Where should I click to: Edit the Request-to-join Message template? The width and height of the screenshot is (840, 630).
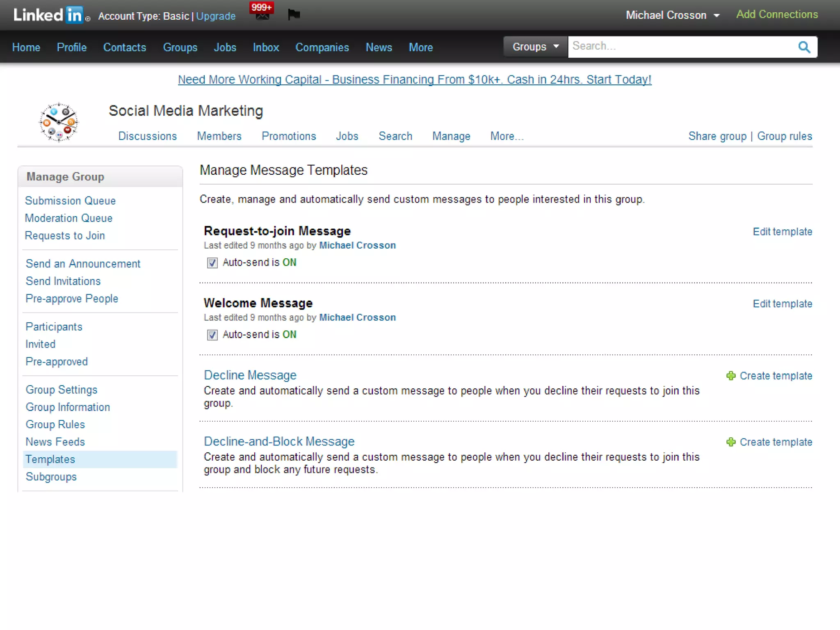click(x=782, y=232)
